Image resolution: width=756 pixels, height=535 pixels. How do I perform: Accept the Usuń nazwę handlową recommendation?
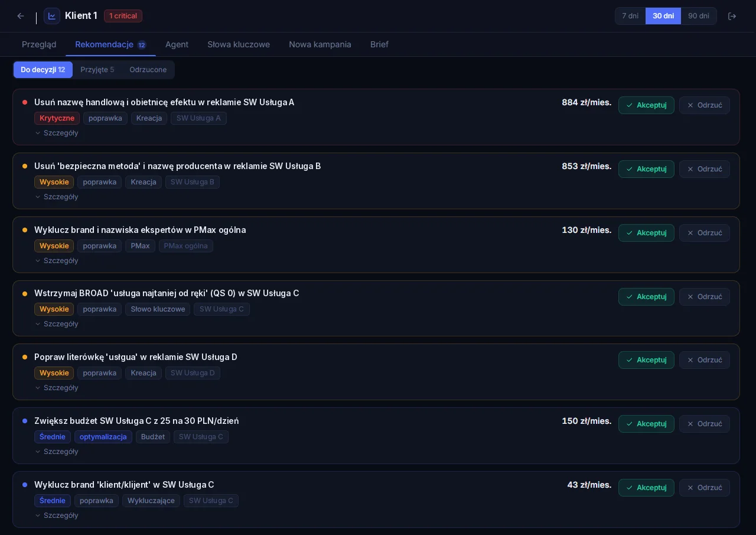pos(646,105)
